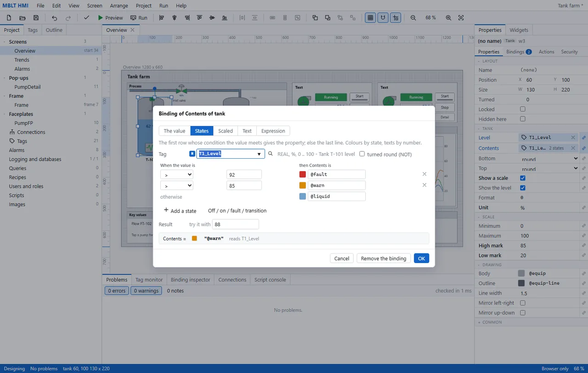Click the Save disk icon
The image size is (588, 373).
point(36,18)
